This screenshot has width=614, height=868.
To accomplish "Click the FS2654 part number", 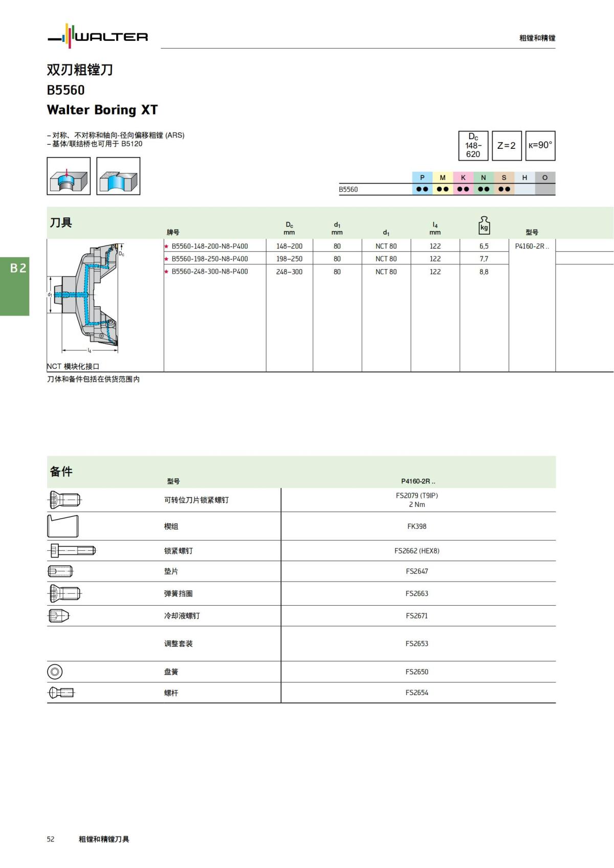I will click(x=417, y=693).
